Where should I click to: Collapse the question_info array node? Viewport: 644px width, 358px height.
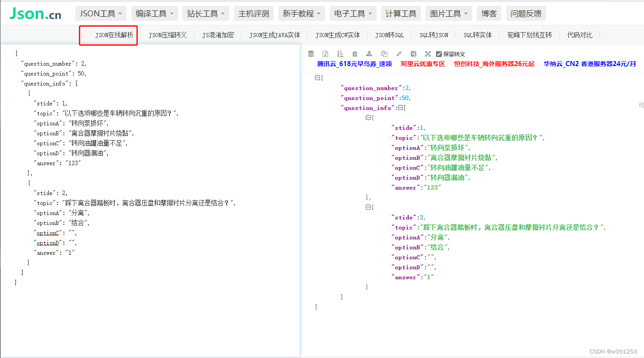[400, 108]
